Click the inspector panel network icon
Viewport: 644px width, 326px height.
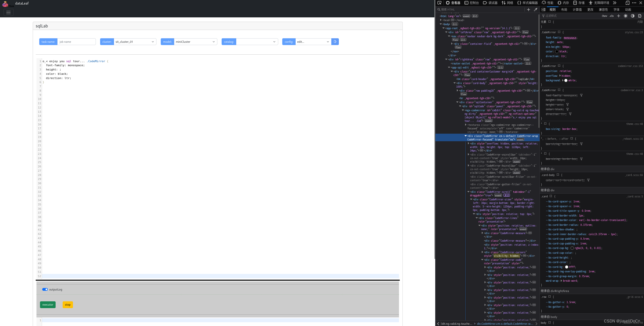(x=509, y=3)
